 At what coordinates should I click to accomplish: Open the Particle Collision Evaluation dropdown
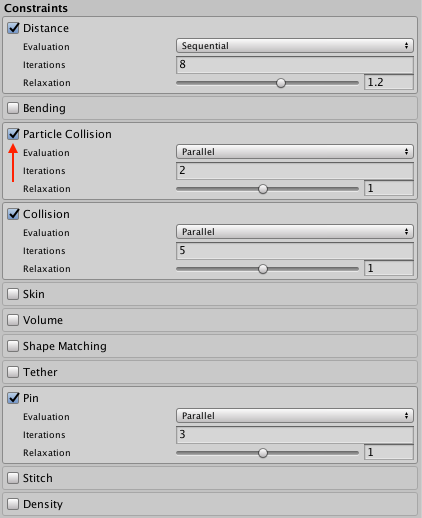(x=295, y=152)
